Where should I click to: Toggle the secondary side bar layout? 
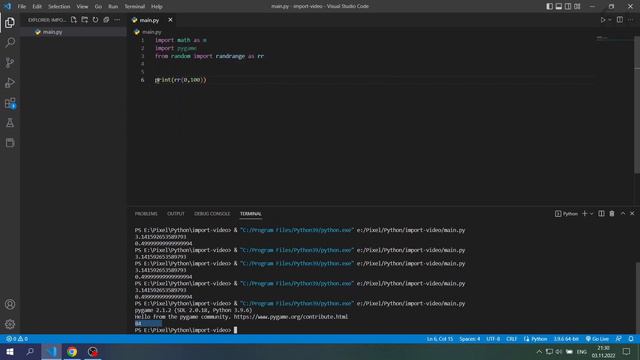tap(568, 6)
